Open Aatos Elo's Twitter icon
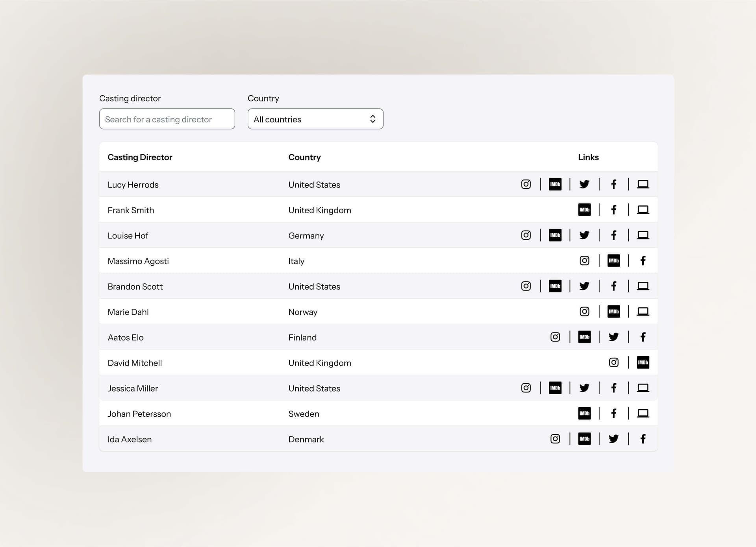 tap(613, 337)
